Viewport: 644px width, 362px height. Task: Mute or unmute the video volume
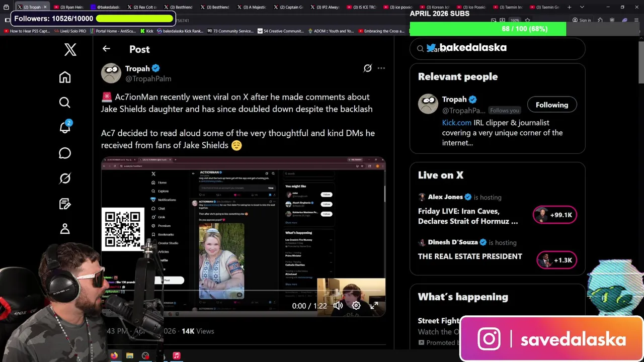tap(338, 305)
